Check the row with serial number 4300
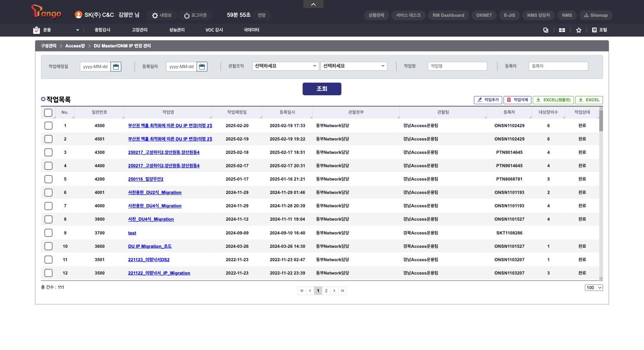644x350 pixels. [x=48, y=152]
